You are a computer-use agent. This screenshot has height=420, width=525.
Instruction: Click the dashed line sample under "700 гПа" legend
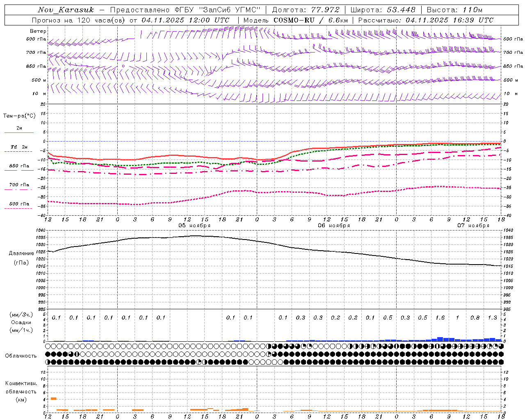[19, 190]
